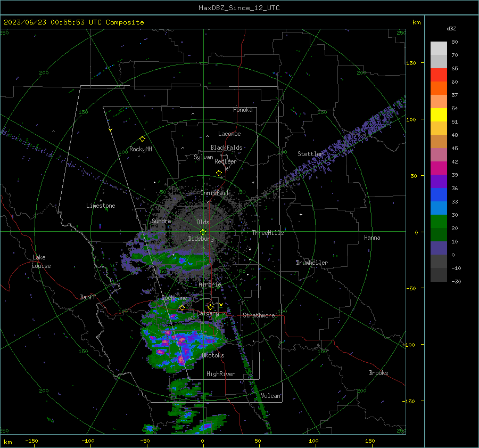
Task: Click the RedDeer city label
Action: (x=226, y=161)
